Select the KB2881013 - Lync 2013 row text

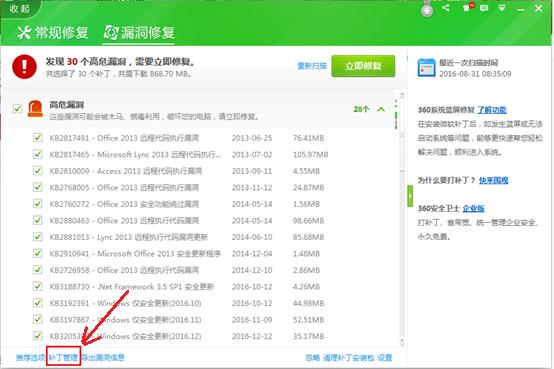click(x=129, y=237)
